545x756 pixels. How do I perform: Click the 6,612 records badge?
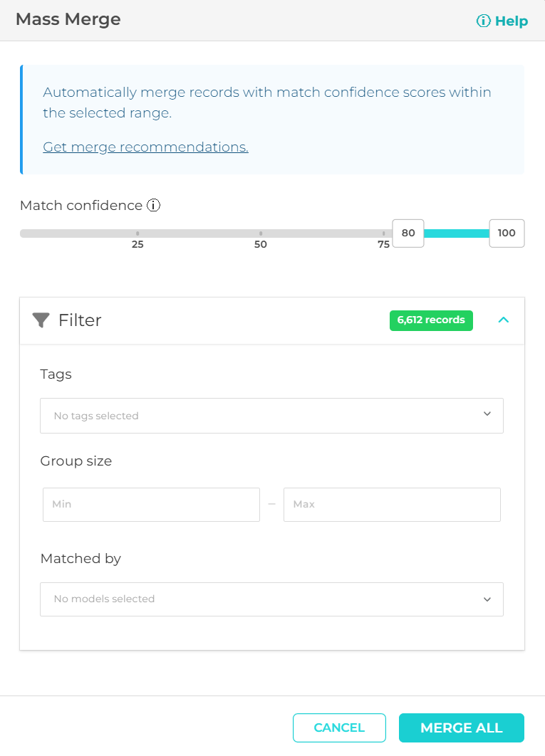tap(431, 320)
